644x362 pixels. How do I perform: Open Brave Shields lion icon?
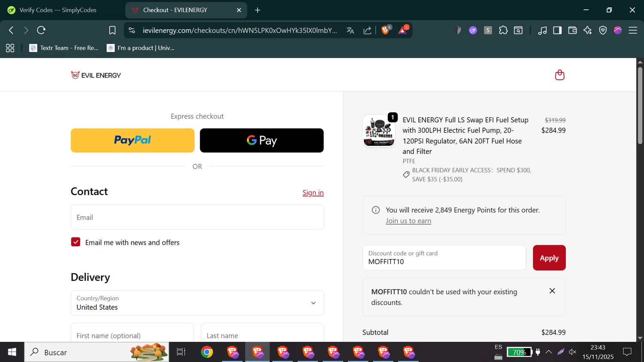click(386, 30)
